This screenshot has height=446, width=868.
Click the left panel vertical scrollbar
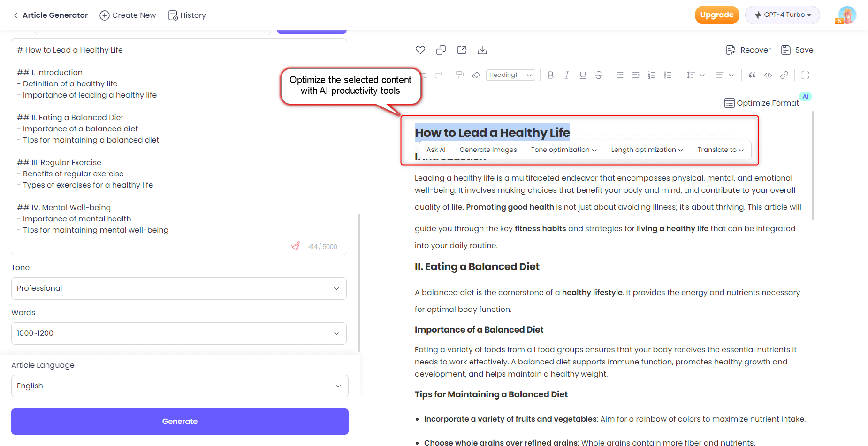358,283
